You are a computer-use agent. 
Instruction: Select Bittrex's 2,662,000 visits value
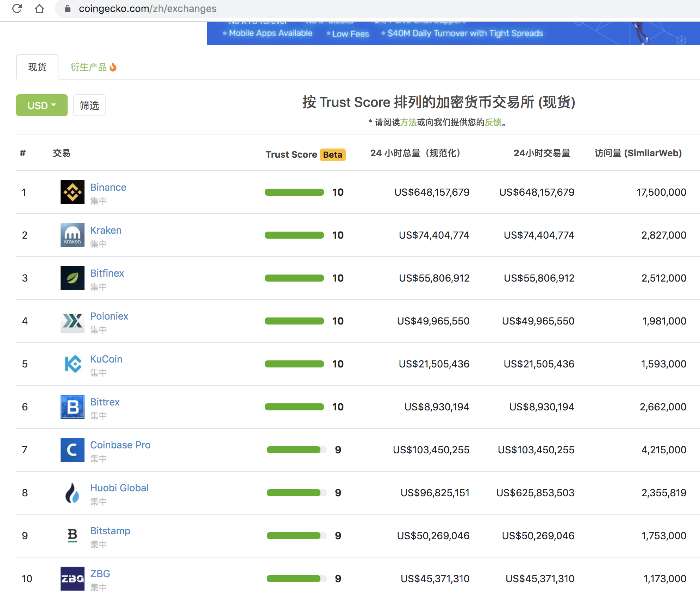[x=663, y=407]
